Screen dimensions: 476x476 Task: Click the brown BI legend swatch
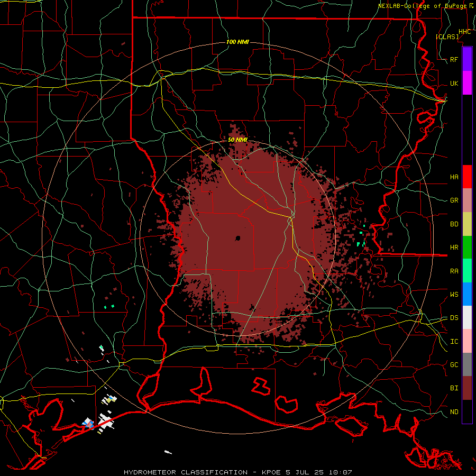[467, 388]
